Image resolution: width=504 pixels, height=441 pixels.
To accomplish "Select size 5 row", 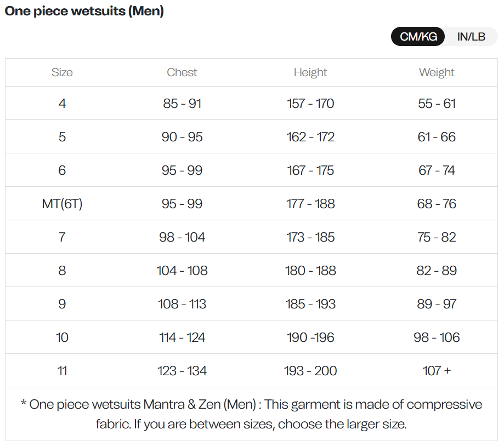I will [x=62, y=136].
